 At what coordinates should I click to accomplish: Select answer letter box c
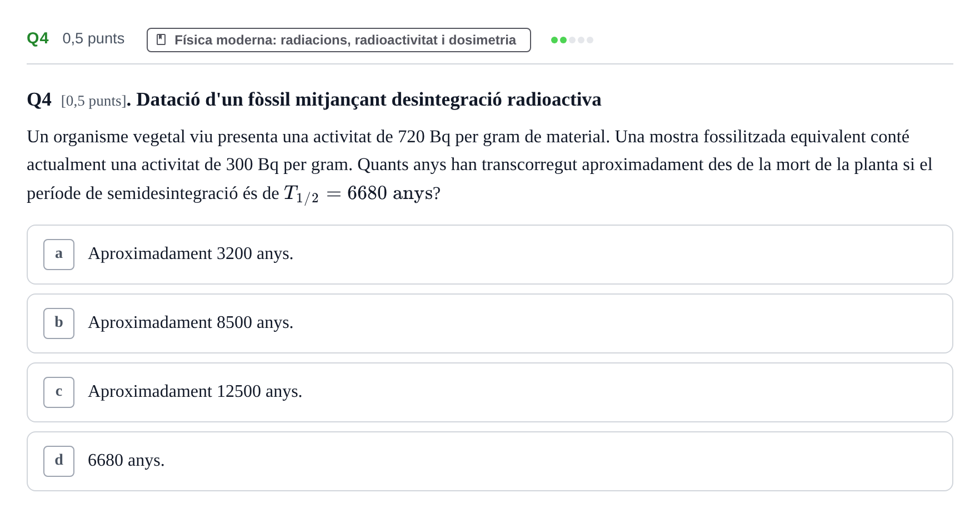(59, 392)
